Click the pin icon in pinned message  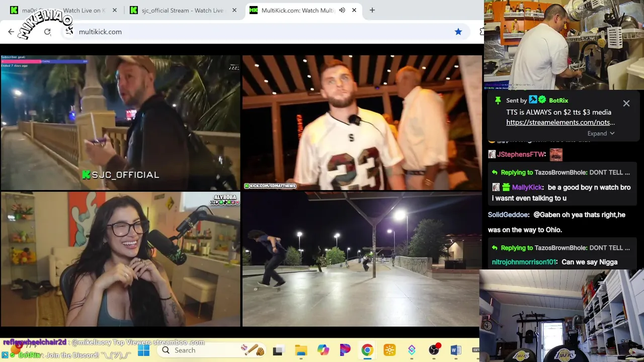click(498, 101)
